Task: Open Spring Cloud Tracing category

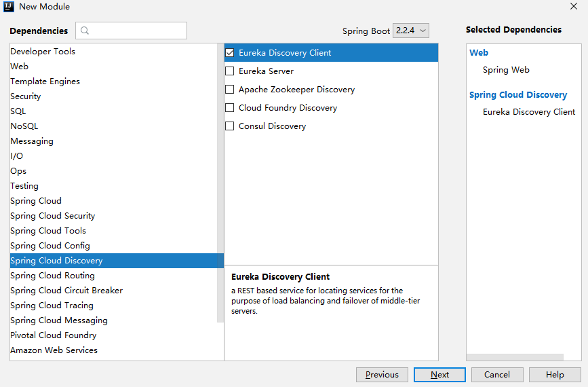Action: coord(114,306)
